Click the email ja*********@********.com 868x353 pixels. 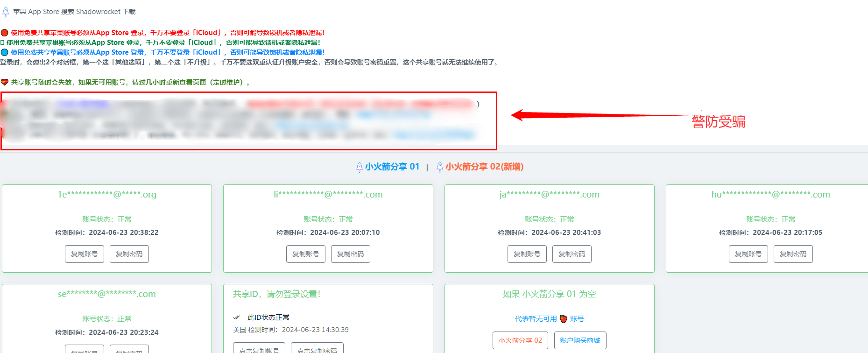click(x=550, y=195)
